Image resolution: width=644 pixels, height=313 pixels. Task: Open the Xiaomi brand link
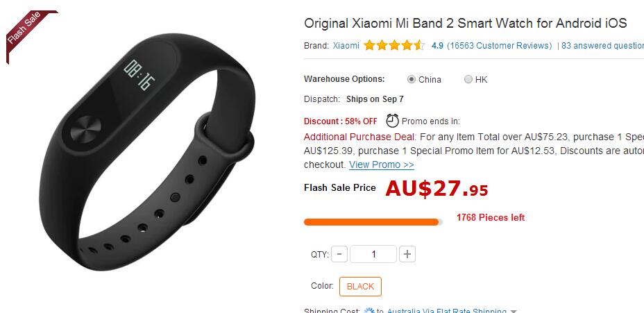[346, 46]
